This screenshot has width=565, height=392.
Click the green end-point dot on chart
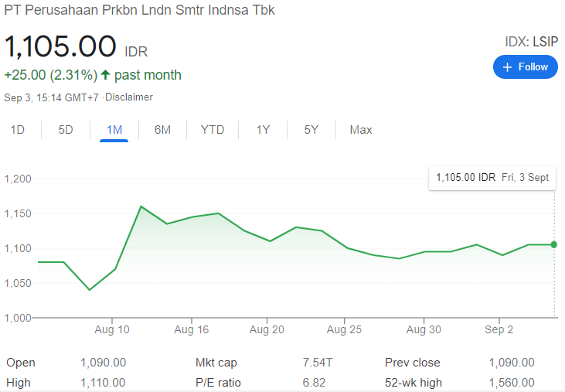point(553,244)
